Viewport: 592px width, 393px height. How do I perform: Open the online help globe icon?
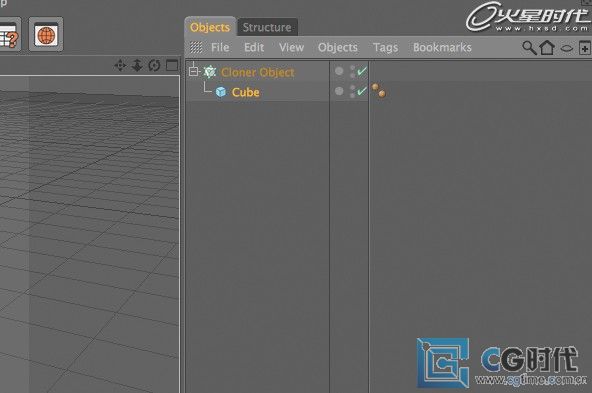coord(46,34)
